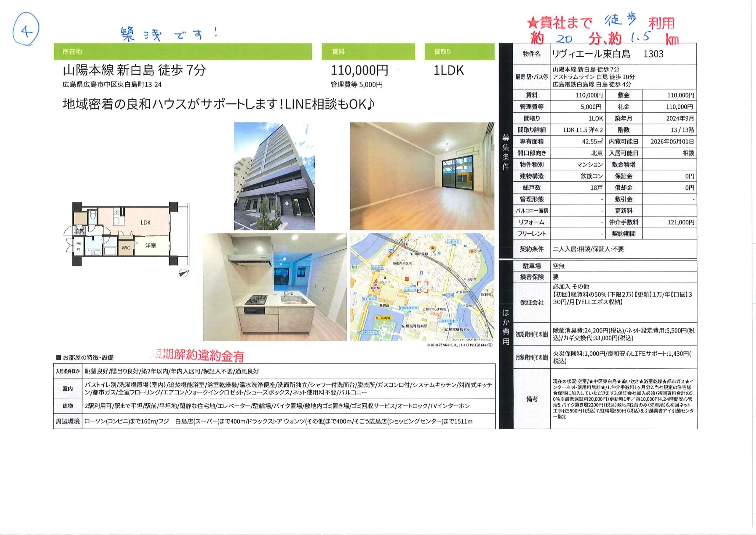
Task: Select the green 所在地 header bar
Action: coord(183,52)
